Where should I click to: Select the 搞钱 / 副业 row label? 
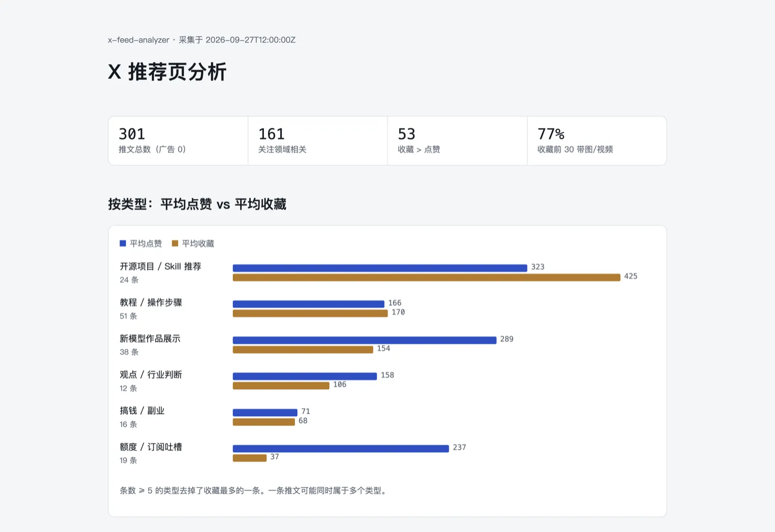coord(142,411)
